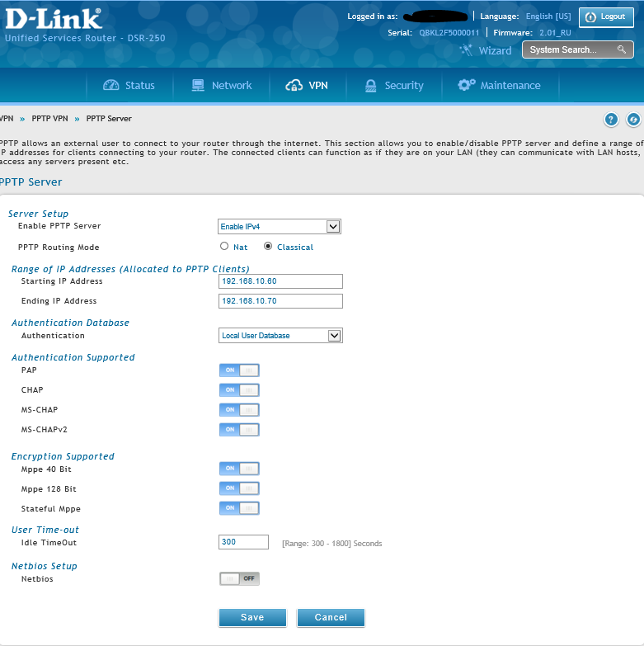Select Nat routing mode
Image resolution: width=644 pixels, height=646 pixels.
pyautogui.click(x=224, y=247)
